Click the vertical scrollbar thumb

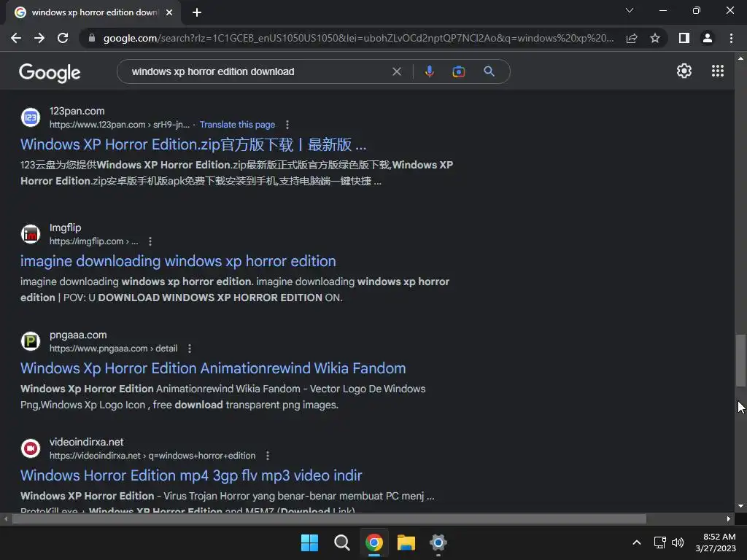click(740, 360)
